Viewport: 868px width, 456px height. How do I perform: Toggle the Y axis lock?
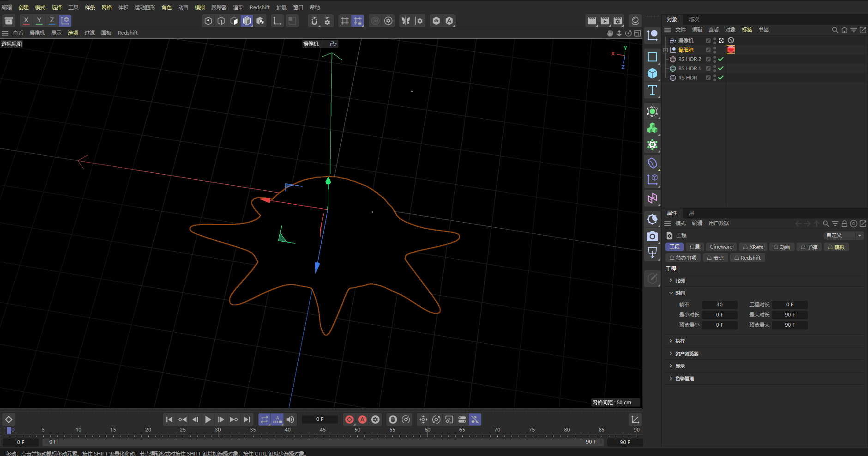(x=39, y=20)
